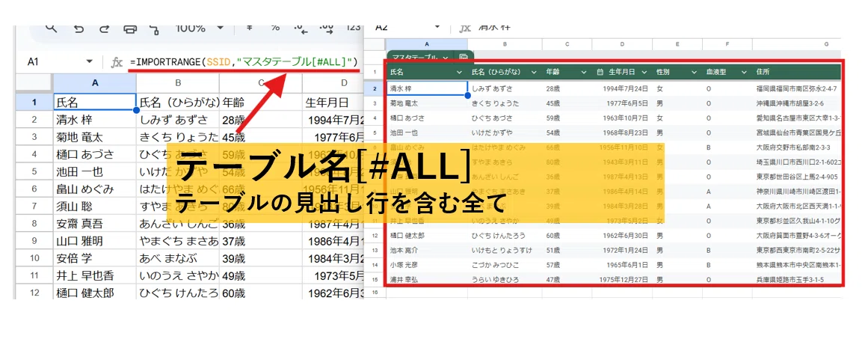Screen dimensions: 868x342
Task: Click しみず あずさ in master table
Action: (x=492, y=88)
